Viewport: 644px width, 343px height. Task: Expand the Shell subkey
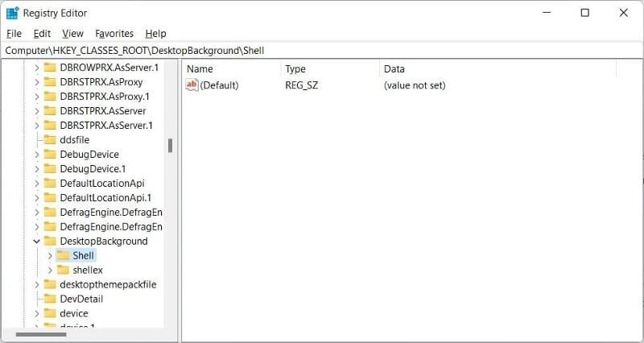click(50, 255)
